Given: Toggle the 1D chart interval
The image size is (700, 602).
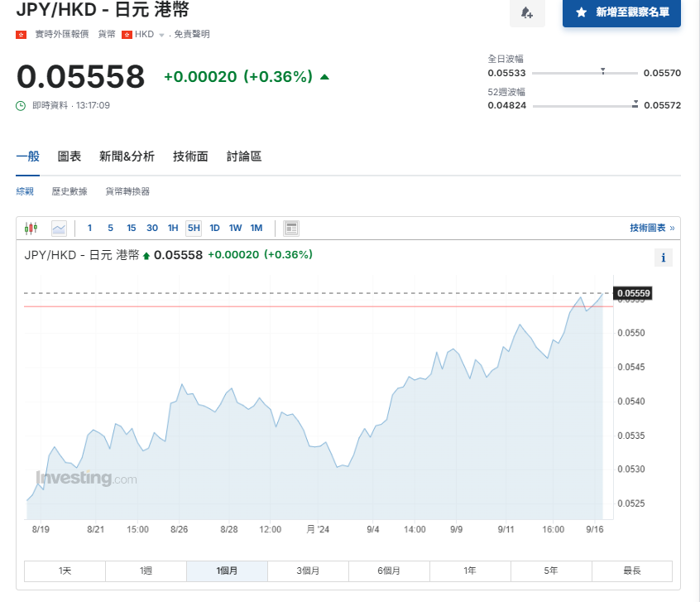Looking at the screenshot, I should click(214, 227).
